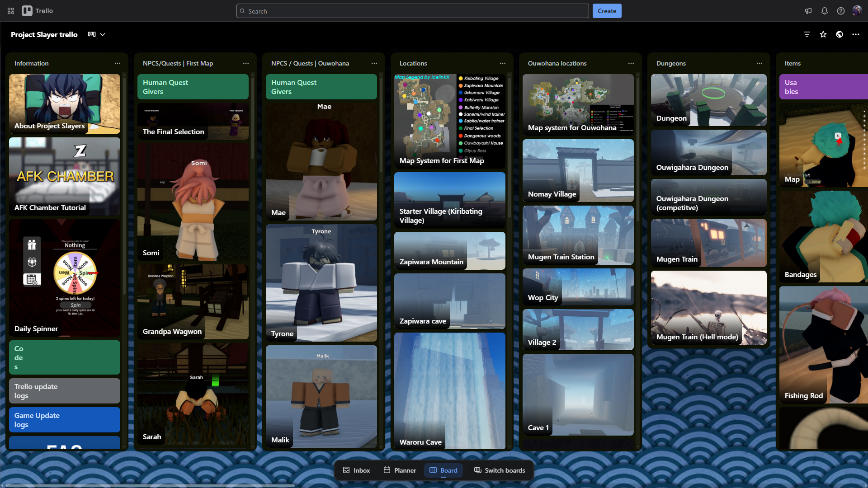This screenshot has width=868, height=488.
Task: Click the Create button
Action: coord(607,11)
